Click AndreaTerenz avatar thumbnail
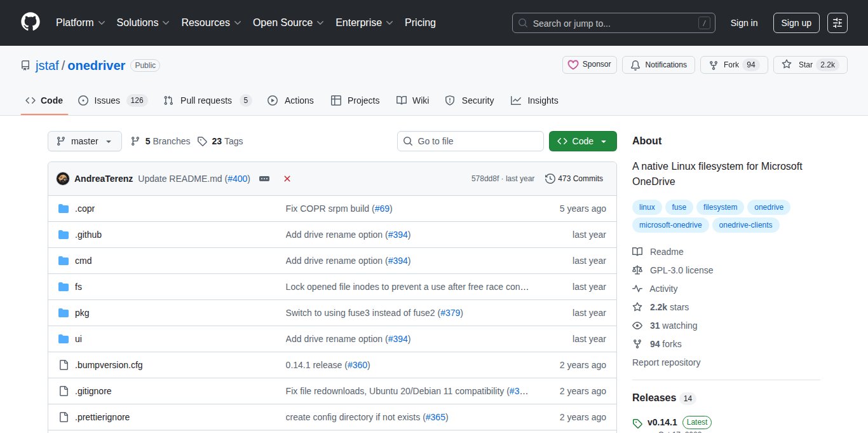The width and height of the screenshot is (868, 433). 63,179
